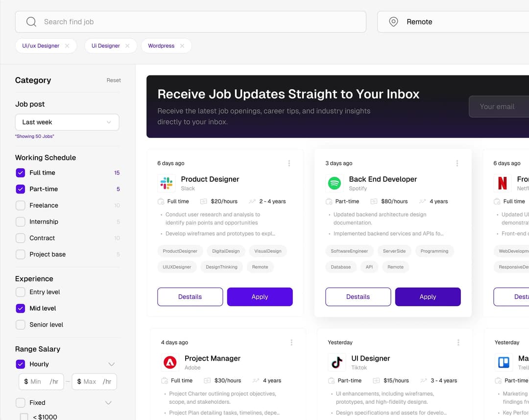Screen dimensions: 529x420
Task: Open the UI Designer card's three-dot menu
Action: [x=458, y=343]
